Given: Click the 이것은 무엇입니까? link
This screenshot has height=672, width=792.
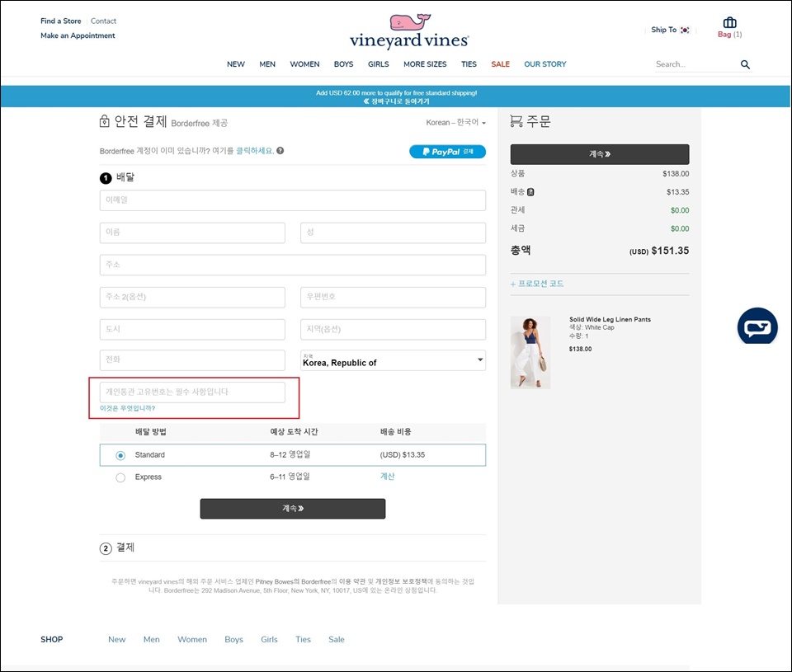Looking at the screenshot, I should (x=127, y=408).
